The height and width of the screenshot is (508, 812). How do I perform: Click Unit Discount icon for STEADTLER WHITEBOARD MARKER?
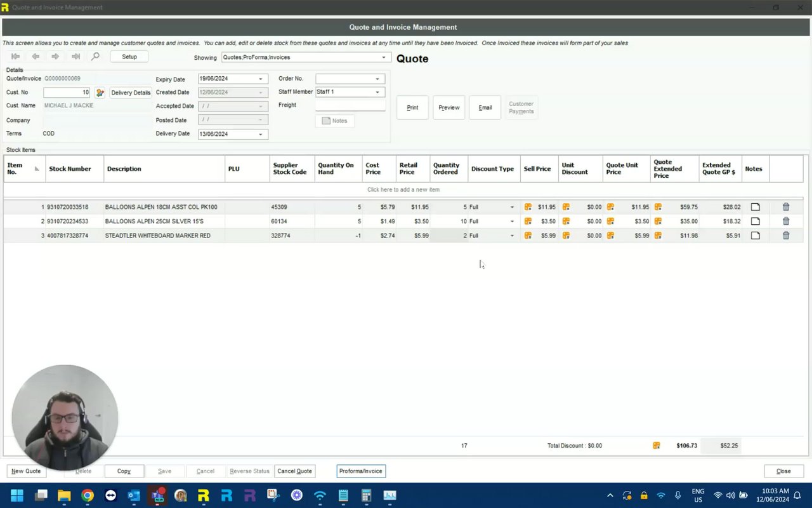click(x=566, y=236)
